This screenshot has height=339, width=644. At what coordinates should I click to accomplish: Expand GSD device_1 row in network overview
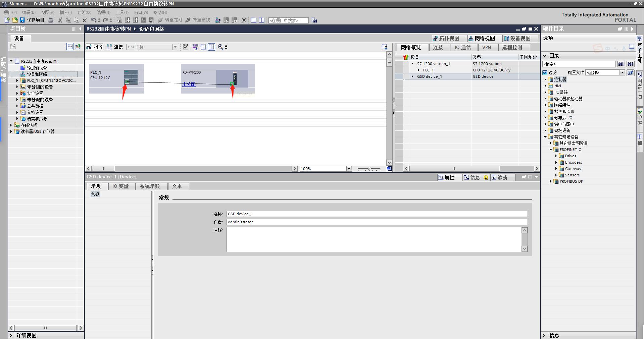[412, 76]
